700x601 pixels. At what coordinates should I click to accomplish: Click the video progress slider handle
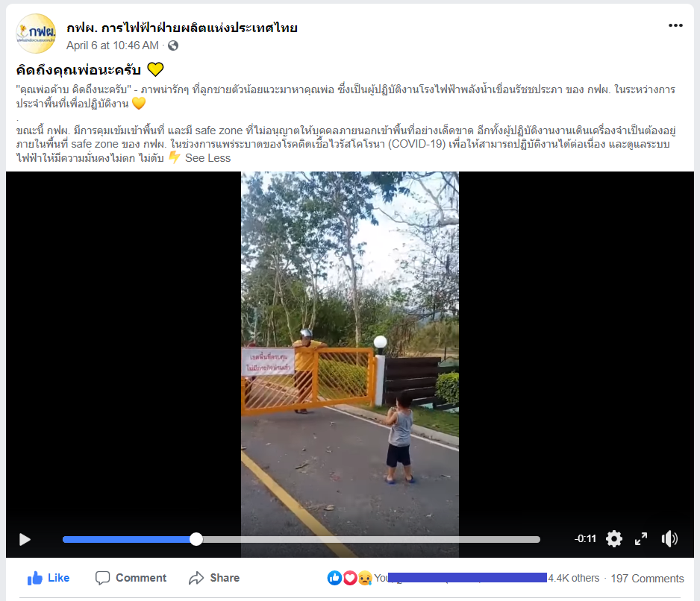click(x=196, y=539)
